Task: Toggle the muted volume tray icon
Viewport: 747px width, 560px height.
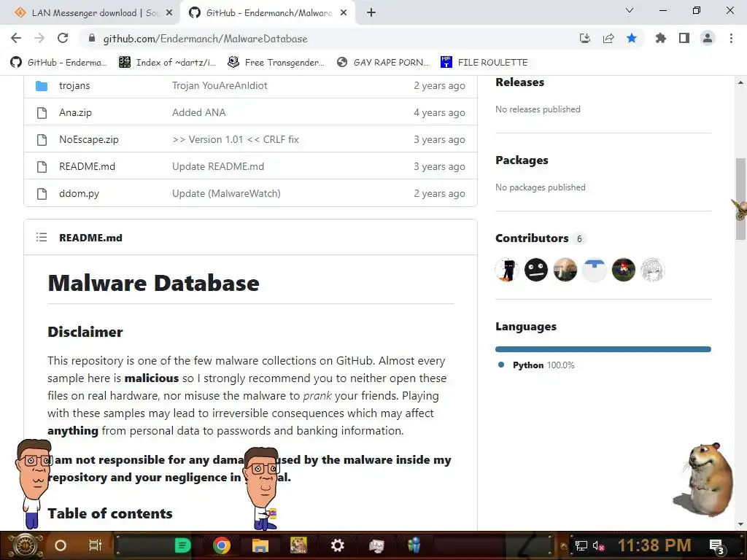Action: click(x=598, y=545)
